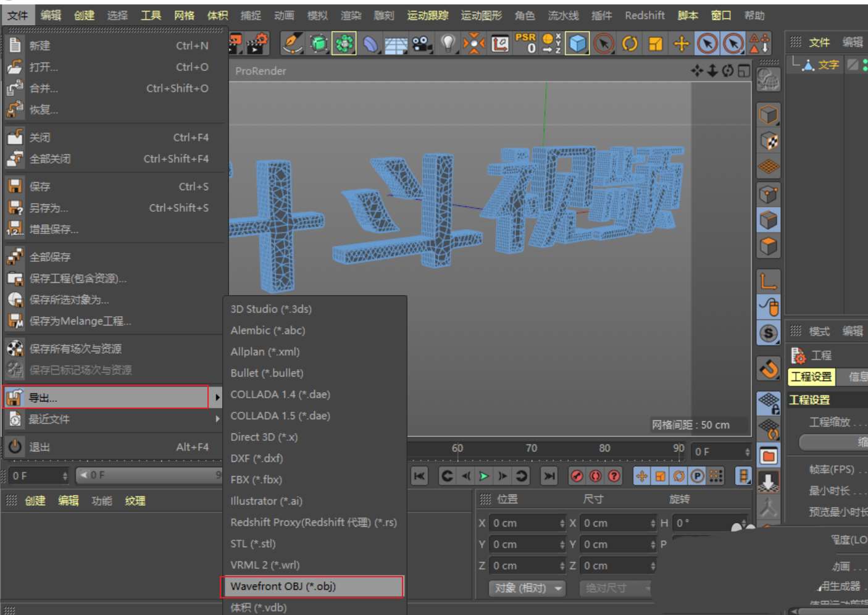Choose FBX (*.fbx) export format
The width and height of the screenshot is (868, 615).
pos(256,479)
